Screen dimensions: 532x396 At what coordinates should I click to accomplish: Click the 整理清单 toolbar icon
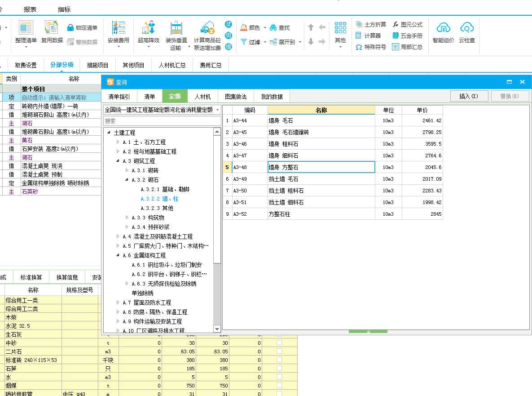[x=26, y=27]
